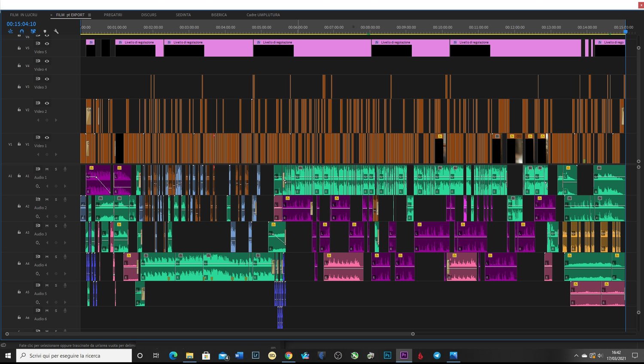Click the blue playhead on the time ruler
Viewport: 644px width, 364px height.
626,32
